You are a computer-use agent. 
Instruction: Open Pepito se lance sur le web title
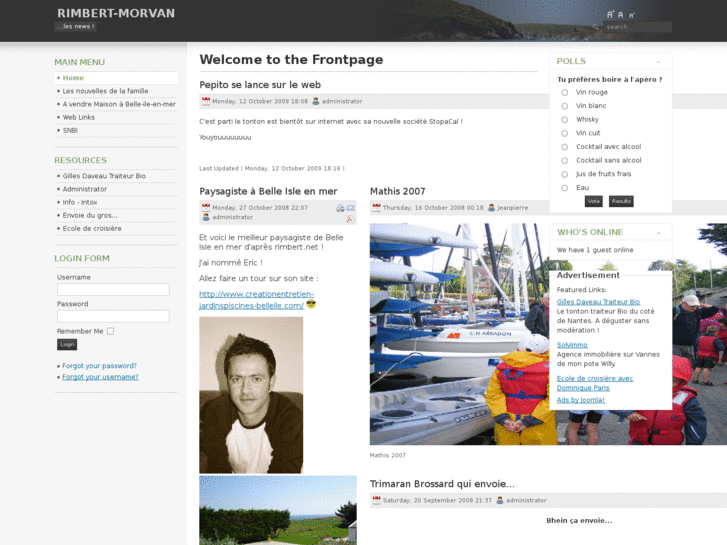pyautogui.click(x=260, y=85)
